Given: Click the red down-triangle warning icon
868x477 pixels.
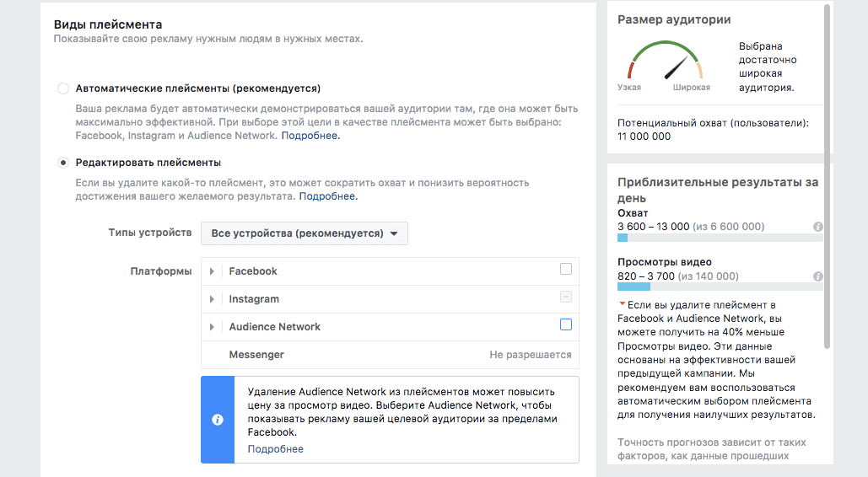Looking at the screenshot, I should [x=623, y=303].
